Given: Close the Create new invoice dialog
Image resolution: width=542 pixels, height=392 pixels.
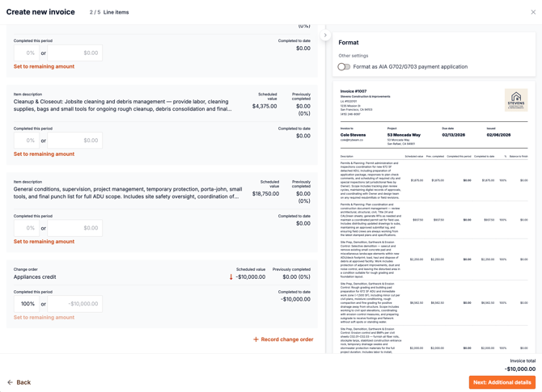Looking at the screenshot, I should 533,12.
